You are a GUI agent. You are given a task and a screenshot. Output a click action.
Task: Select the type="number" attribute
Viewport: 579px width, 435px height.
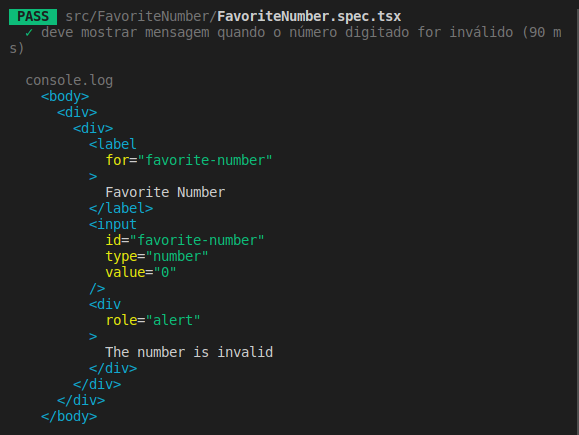[x=157, y=256]
